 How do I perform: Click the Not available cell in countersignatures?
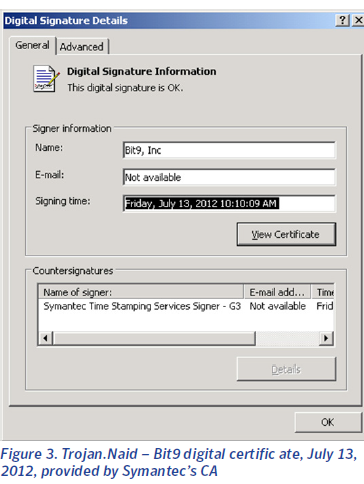point(278,306)
